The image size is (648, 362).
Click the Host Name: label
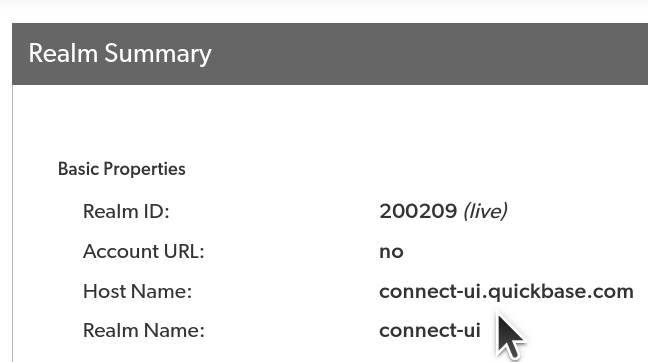(138, 291)
